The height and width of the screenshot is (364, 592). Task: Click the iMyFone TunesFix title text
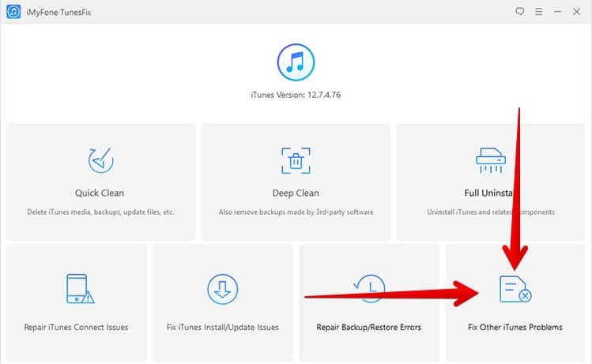click(59, 13)
